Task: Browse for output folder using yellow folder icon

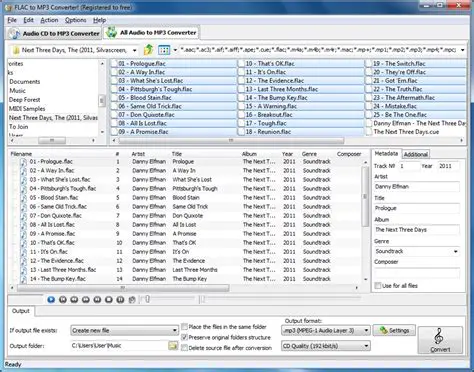Action: (x=173, y=346)
